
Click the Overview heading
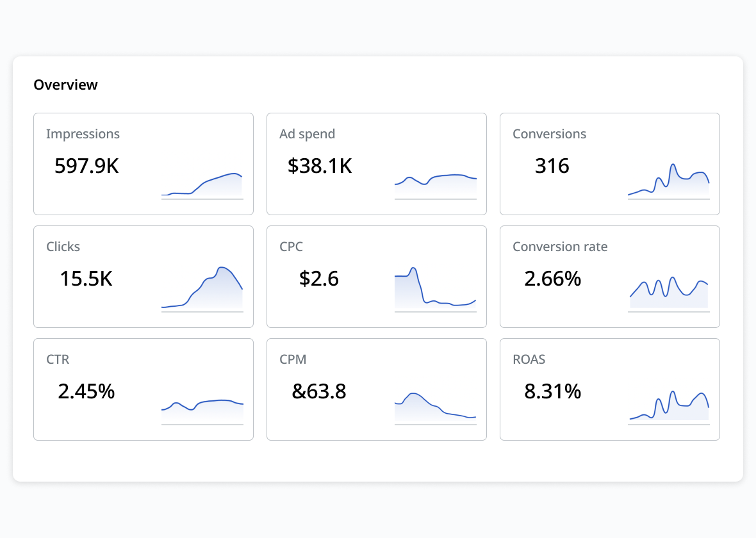65,84
